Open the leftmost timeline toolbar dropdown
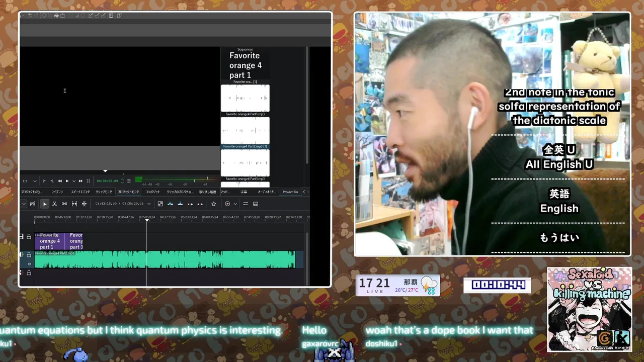This screenshot has height=362, width=644. pyautogui.click(x=23, y=204)
